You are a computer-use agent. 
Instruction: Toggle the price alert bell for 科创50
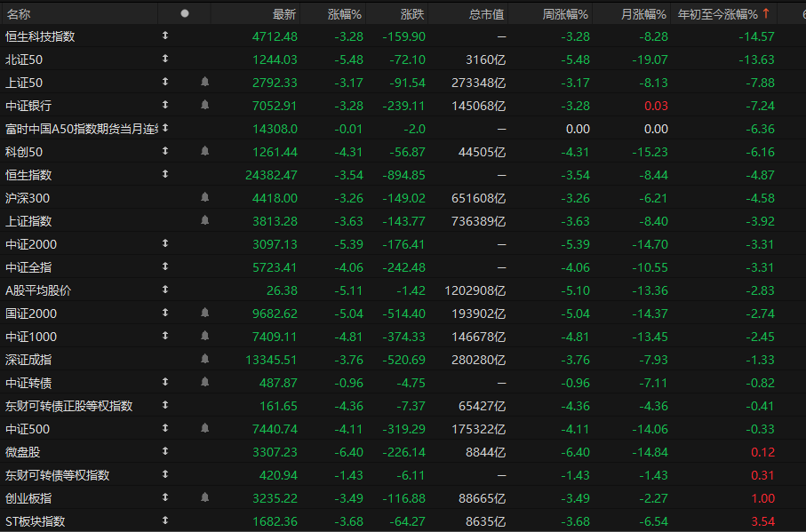click(204, 151)
